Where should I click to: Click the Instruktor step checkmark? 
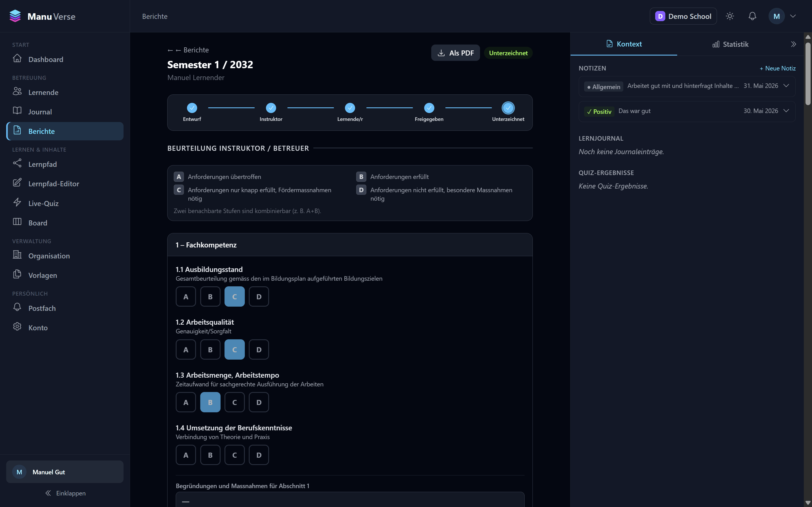pyautogui.click(x=271, y=108)
